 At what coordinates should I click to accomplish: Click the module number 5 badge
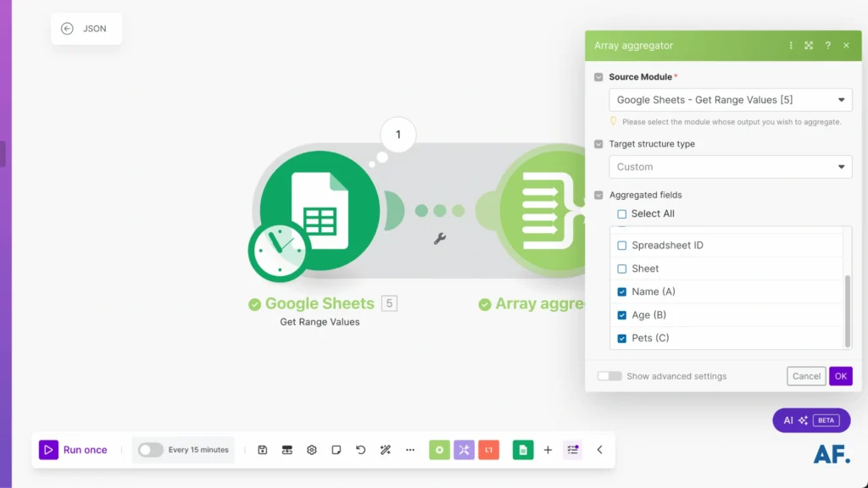[389, 303]
